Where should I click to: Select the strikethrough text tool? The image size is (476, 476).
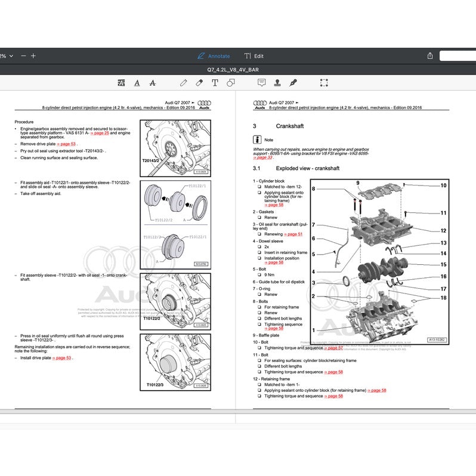tap(153, 83)
